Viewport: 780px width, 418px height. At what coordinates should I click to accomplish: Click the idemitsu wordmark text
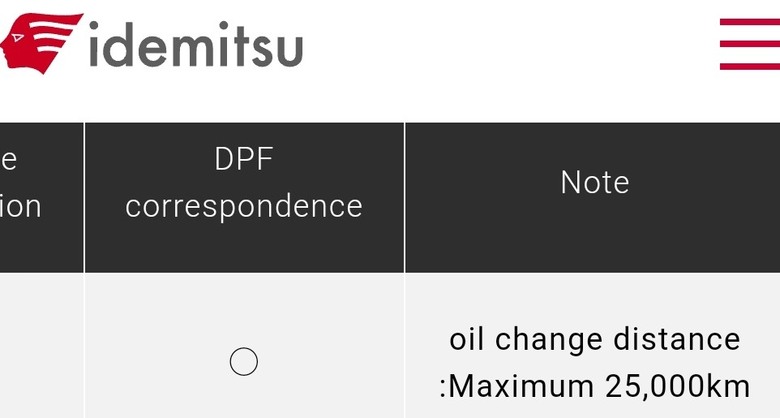[196, 44]
